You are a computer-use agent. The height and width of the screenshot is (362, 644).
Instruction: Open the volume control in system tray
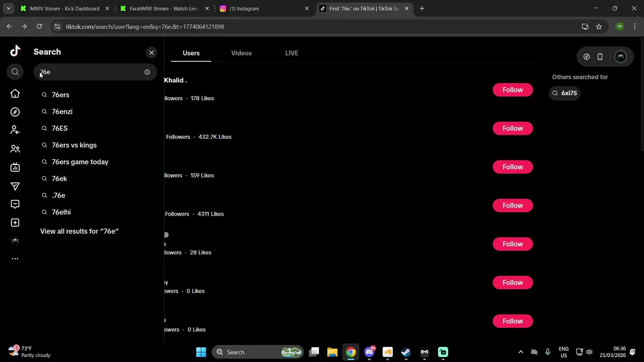click(589, 352)
